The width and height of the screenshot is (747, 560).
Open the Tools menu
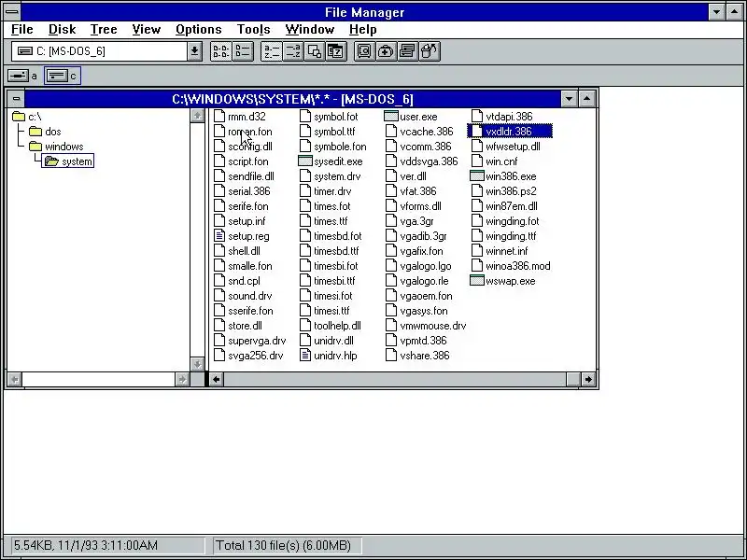pyautogui.click(x=253, y=30)
